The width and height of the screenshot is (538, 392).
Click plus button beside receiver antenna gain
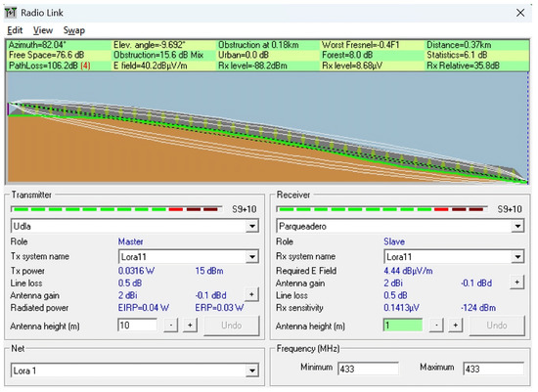click(x=517, y=283)
